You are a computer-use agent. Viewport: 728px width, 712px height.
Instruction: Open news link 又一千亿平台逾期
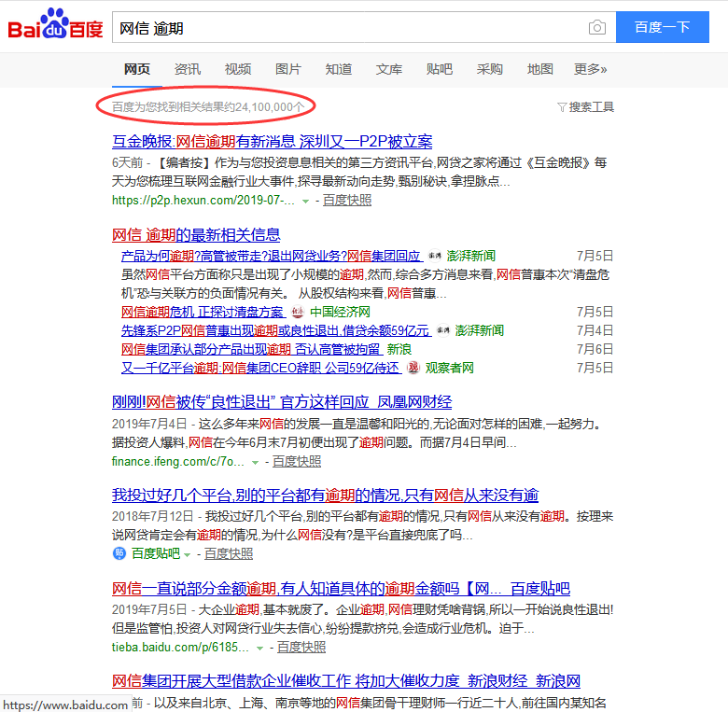(261, 368)
